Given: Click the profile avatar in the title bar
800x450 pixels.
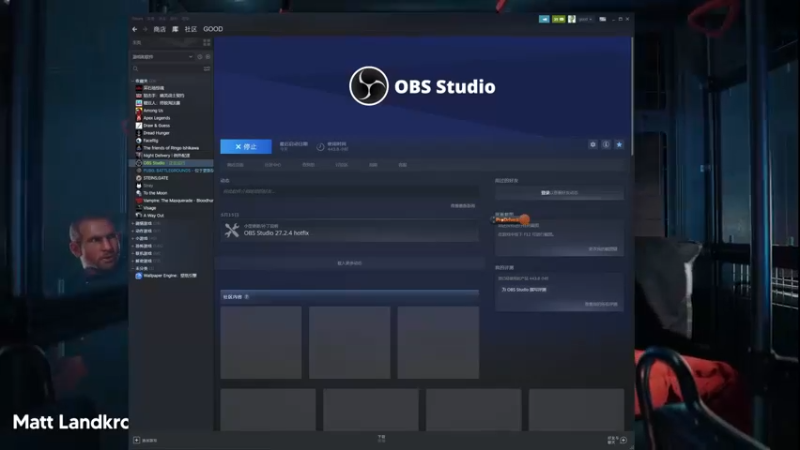Looking at the screenshot, I should 572,19.
